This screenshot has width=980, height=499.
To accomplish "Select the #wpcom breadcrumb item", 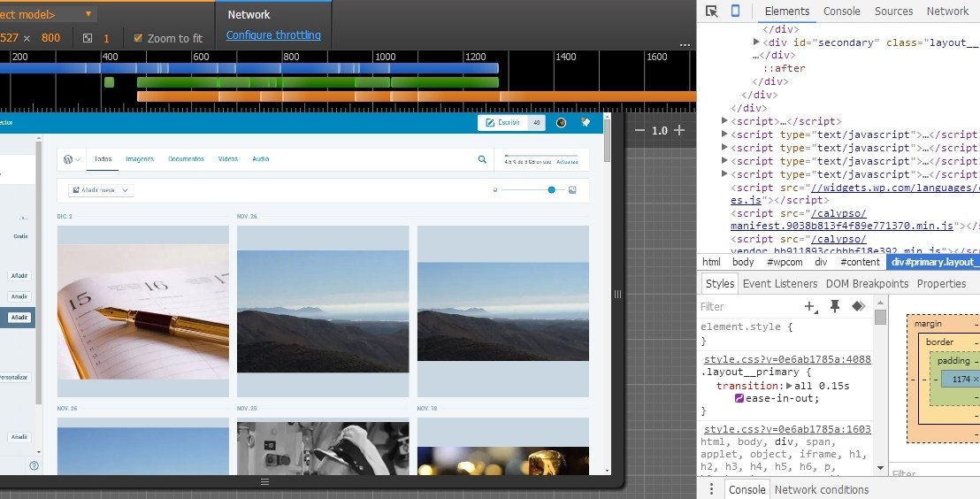I will 785,262.
